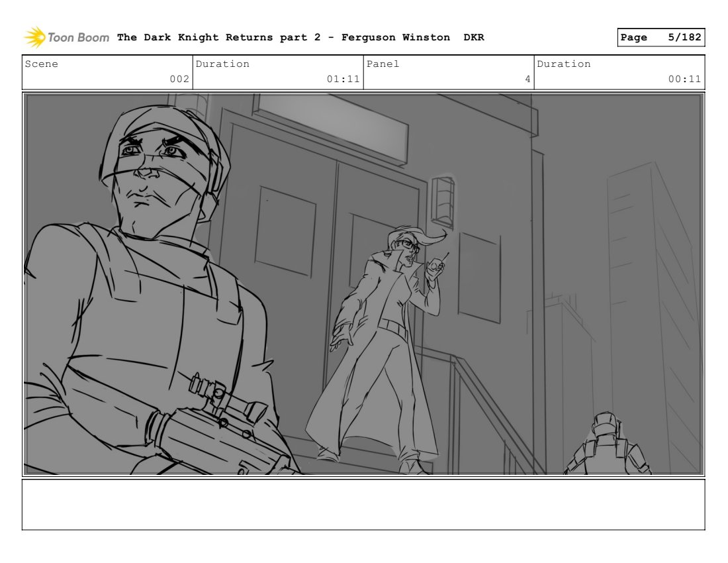Select the scene duration '01:11'
This screenshot has height=563, width=728.
pos(343,79)
